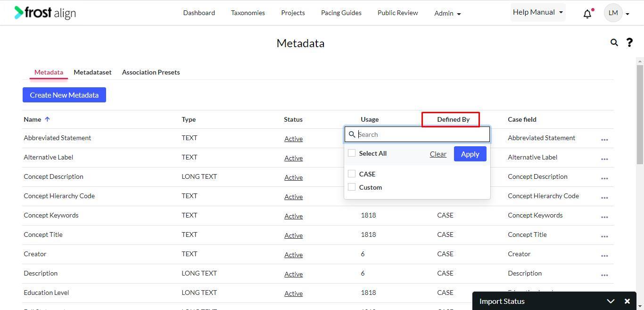The width and height of the screenshot is (644, 310).
Task: Check the CASE filter checkbox
Action: (x=352, y=174)
